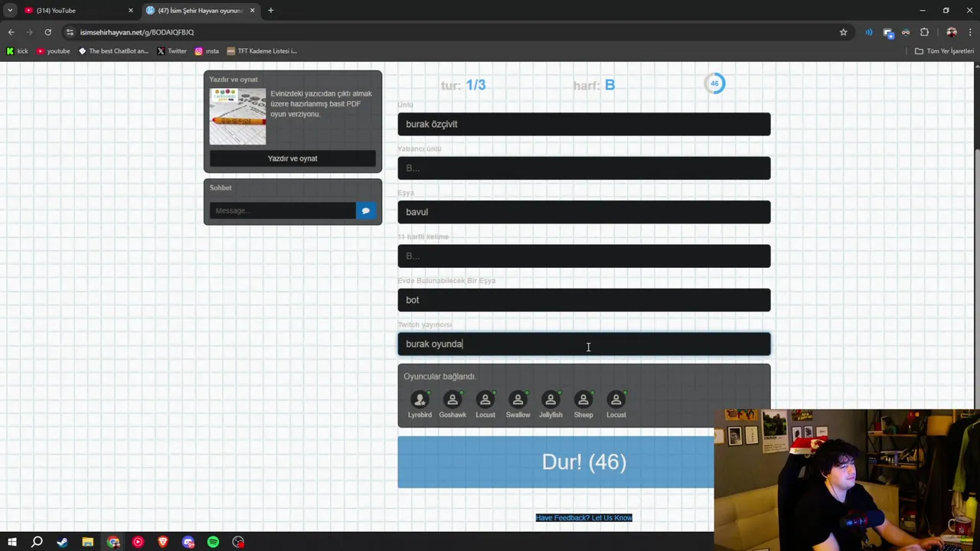Viewport: 980px width, 551px height.
Task: Open Spotify from the taskbar
Action: (x=213, y=542)
